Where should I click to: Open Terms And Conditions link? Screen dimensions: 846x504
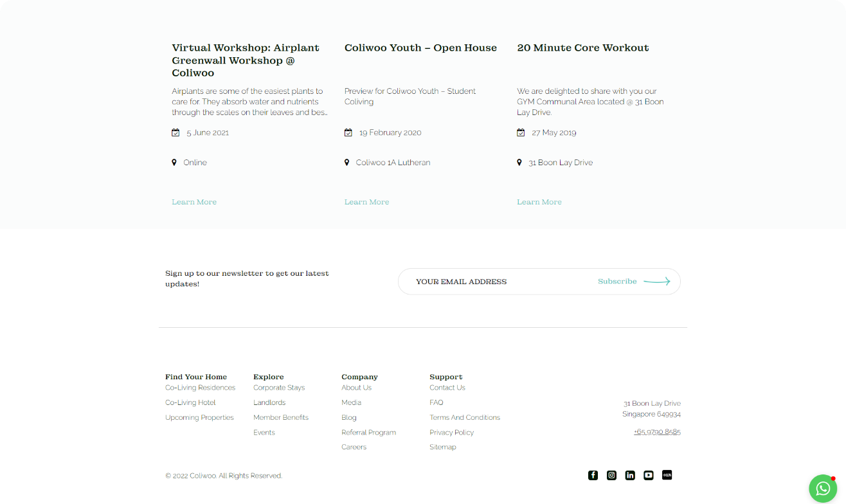(x=465, y=417)
